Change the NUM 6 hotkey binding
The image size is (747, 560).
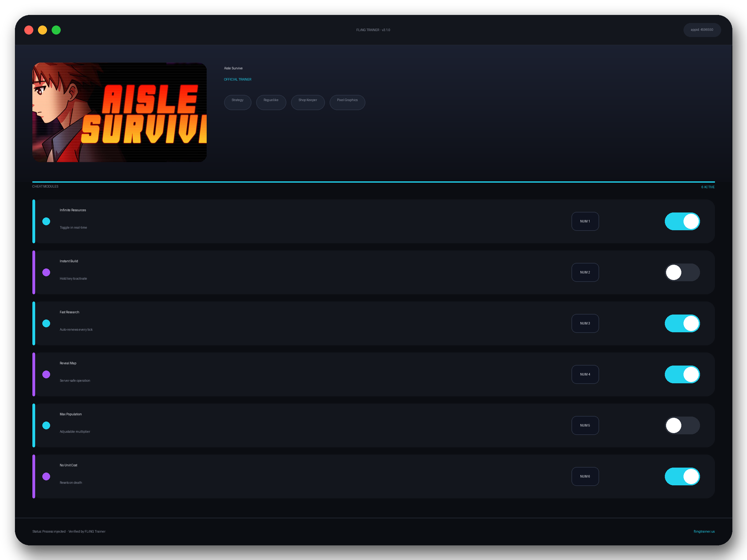(x=585, y=476)
